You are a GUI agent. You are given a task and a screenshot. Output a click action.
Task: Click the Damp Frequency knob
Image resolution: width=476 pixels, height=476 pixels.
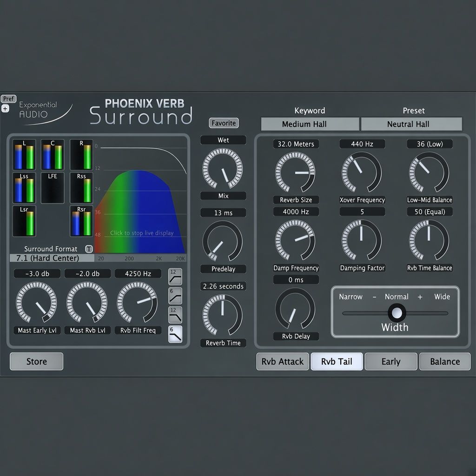295,240
